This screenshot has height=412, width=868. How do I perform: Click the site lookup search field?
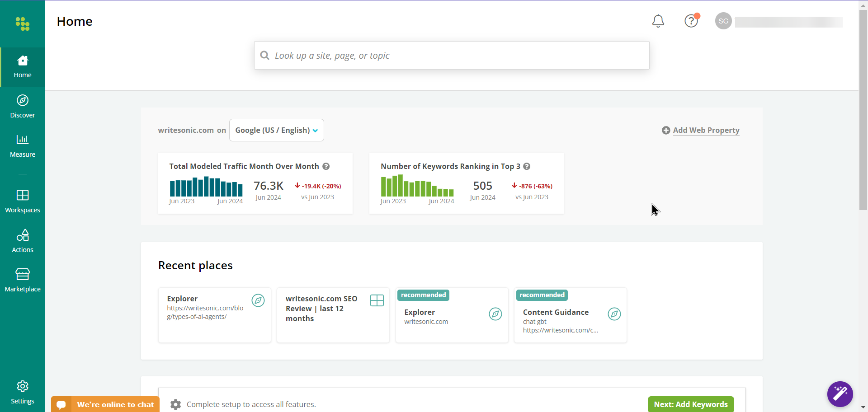point(451,55)
